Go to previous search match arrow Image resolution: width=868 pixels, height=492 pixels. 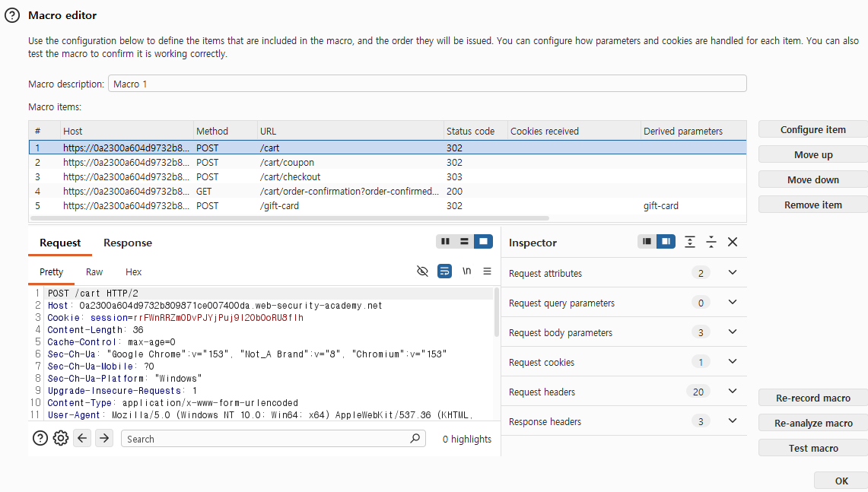click(82, 438)
